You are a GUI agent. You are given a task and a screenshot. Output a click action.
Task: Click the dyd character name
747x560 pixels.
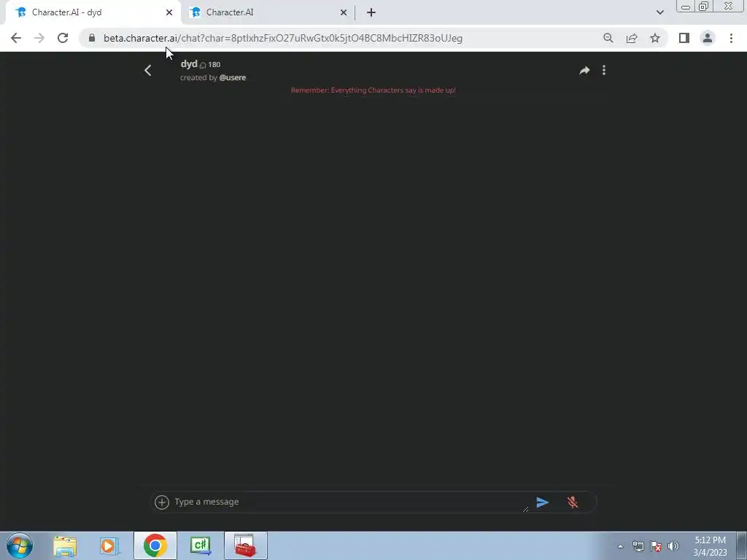click(x=189, y=64)
